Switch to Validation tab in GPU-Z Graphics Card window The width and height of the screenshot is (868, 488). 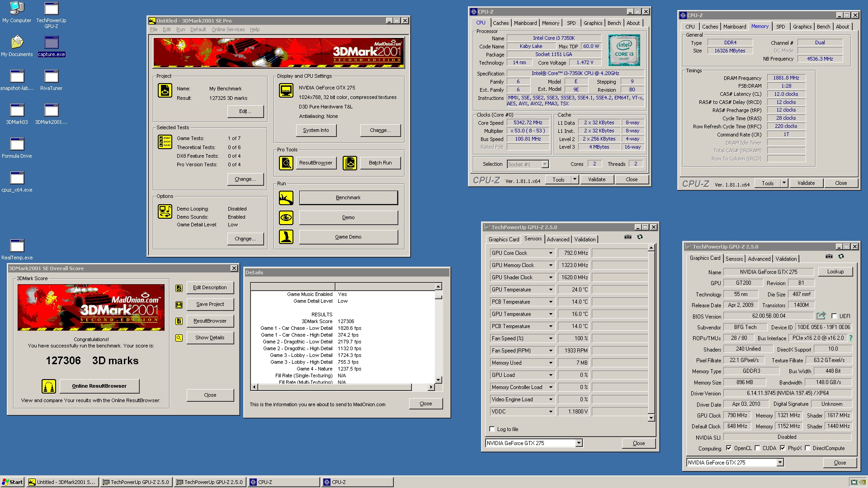click(786, 259)
